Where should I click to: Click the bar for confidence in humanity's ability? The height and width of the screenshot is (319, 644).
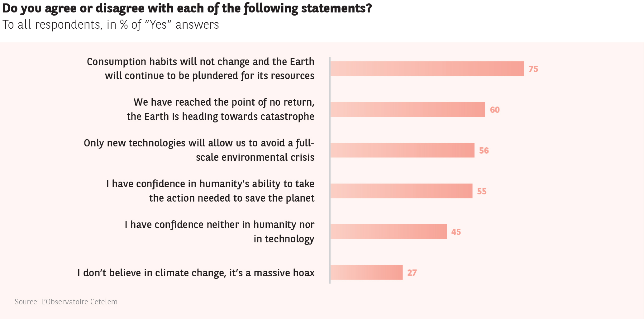[x=401, y=191]
